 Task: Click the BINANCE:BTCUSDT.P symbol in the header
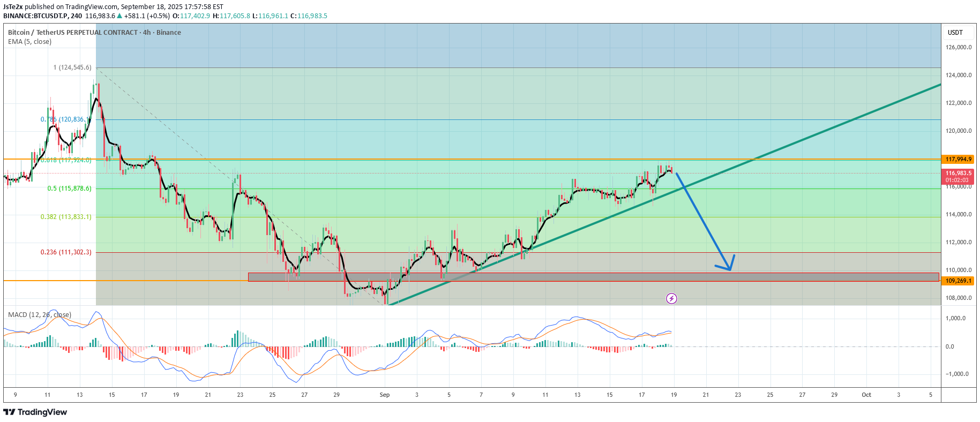click(x=35, y=16)
